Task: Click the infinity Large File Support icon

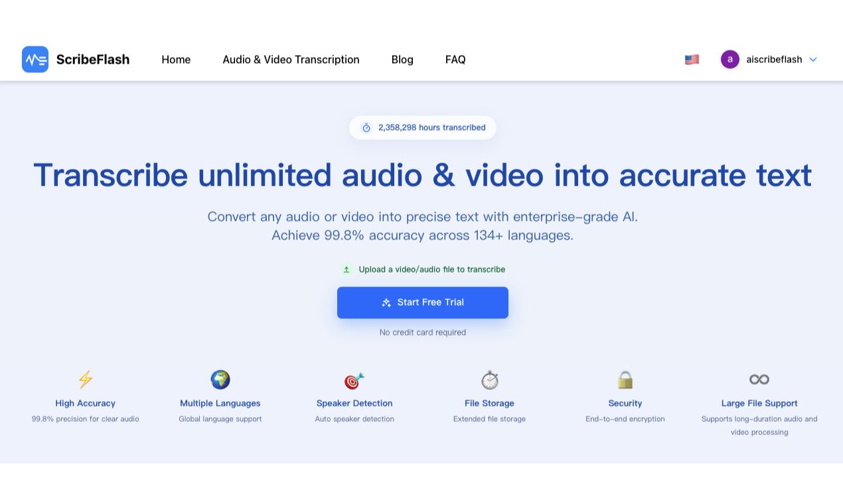Action: click(759, 379)
